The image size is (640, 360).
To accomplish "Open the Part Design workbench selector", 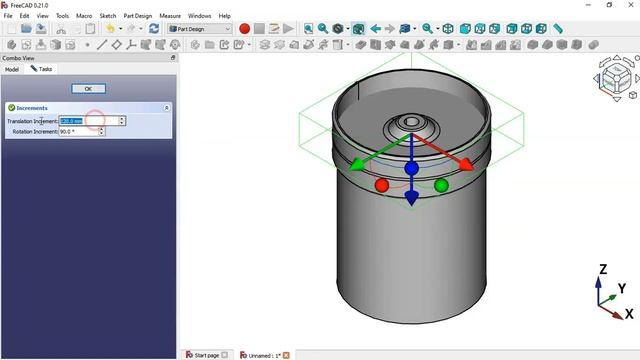I will [200, 29].
